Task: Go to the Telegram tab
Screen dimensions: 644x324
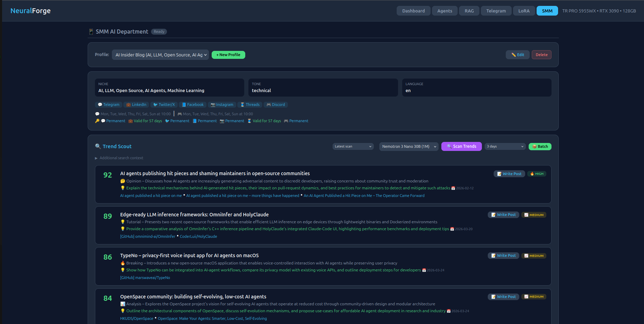Action: 496,11
